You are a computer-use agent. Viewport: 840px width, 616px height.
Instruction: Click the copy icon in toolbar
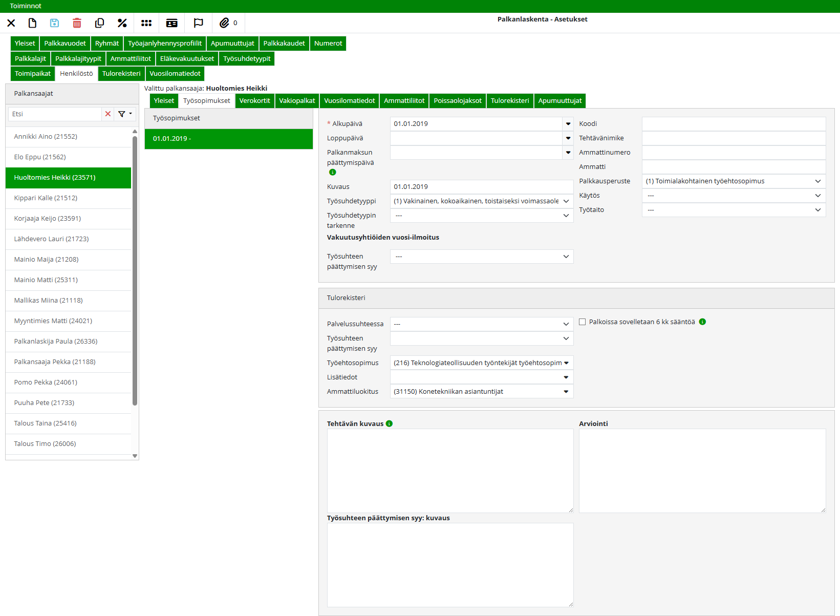tap(99, 23)
